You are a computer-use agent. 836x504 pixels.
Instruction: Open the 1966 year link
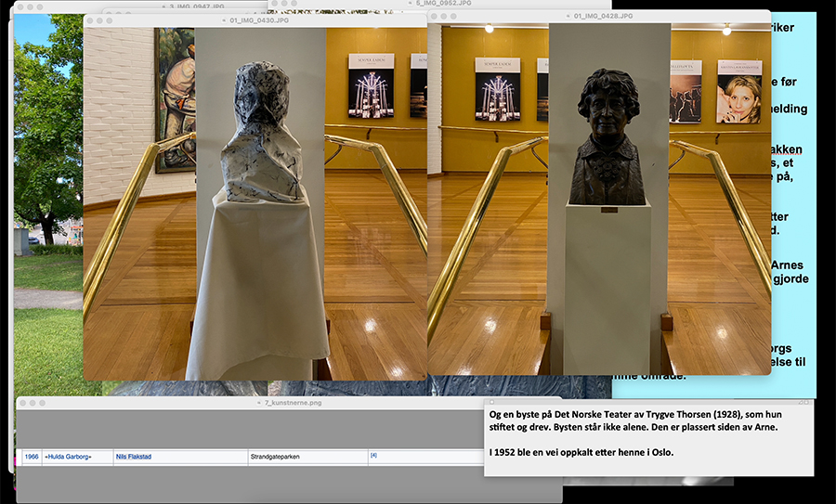click(x=32, y=457)
